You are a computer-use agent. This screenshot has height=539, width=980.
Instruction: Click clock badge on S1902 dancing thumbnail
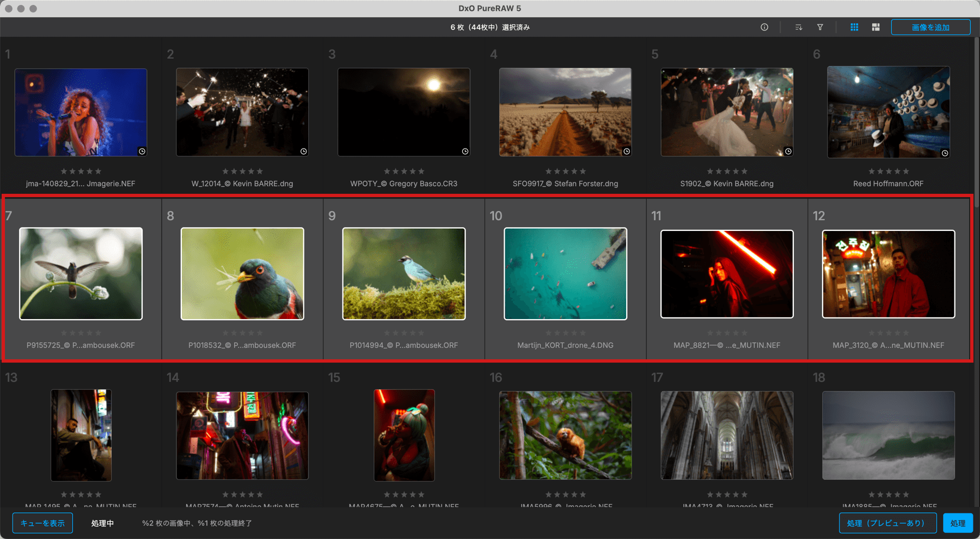click(788, 151)
